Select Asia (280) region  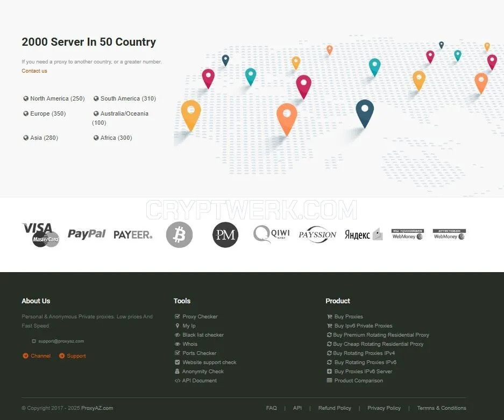tap(40, 138)
